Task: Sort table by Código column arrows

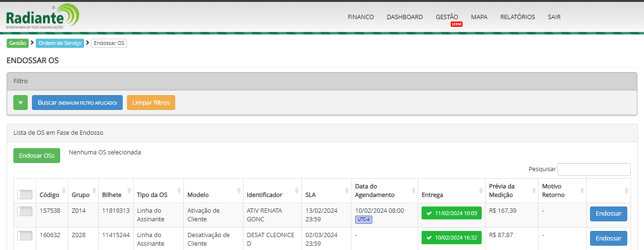Action: [x=64, y=190]
